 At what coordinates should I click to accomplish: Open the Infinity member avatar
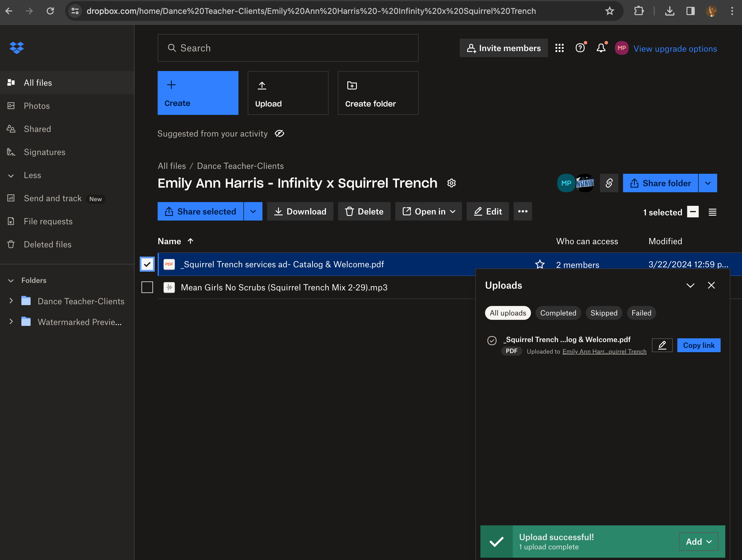[x=585, y=183]
